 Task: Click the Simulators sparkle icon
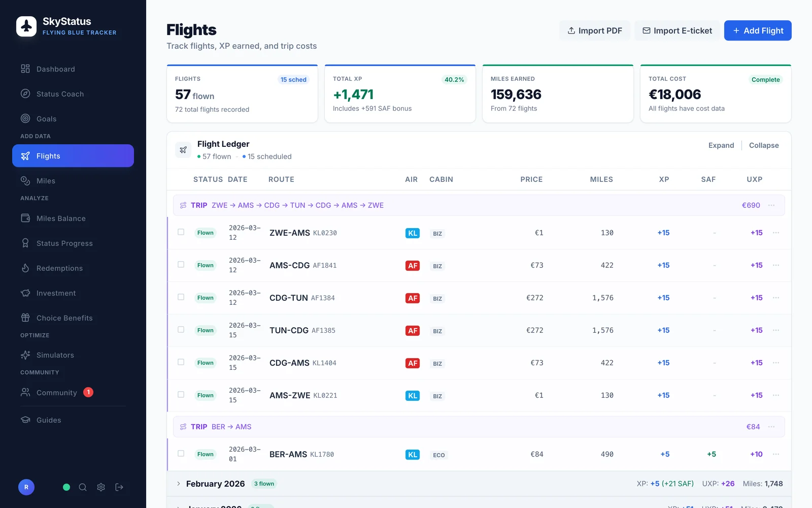(x=25, y=355)
